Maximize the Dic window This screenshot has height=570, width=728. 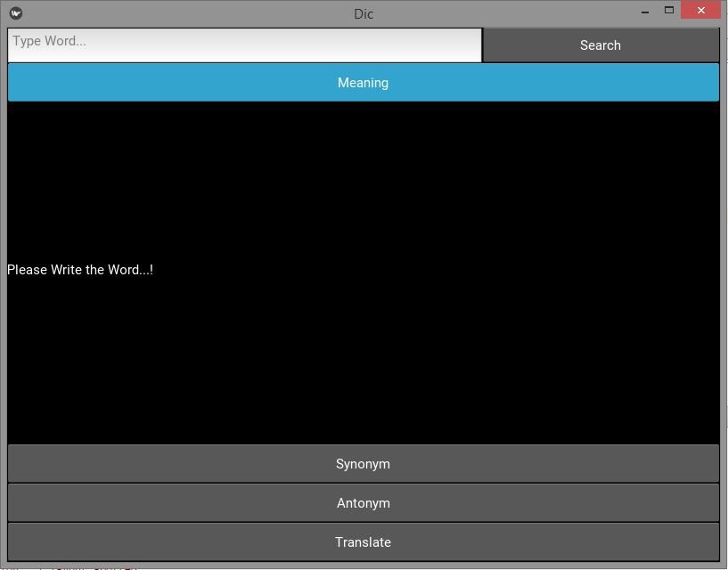pos(669,10)
